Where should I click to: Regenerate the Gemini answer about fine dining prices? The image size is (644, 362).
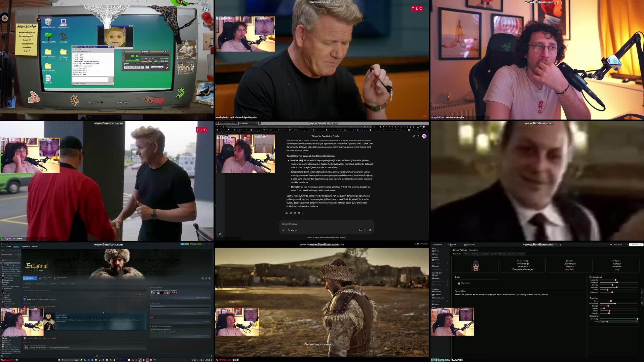tap(295, 213)
